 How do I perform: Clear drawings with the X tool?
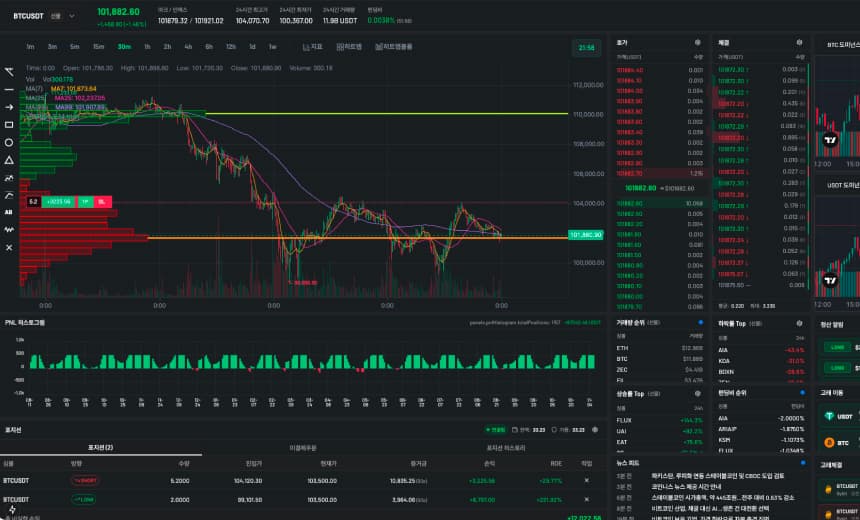click(9, 247)
